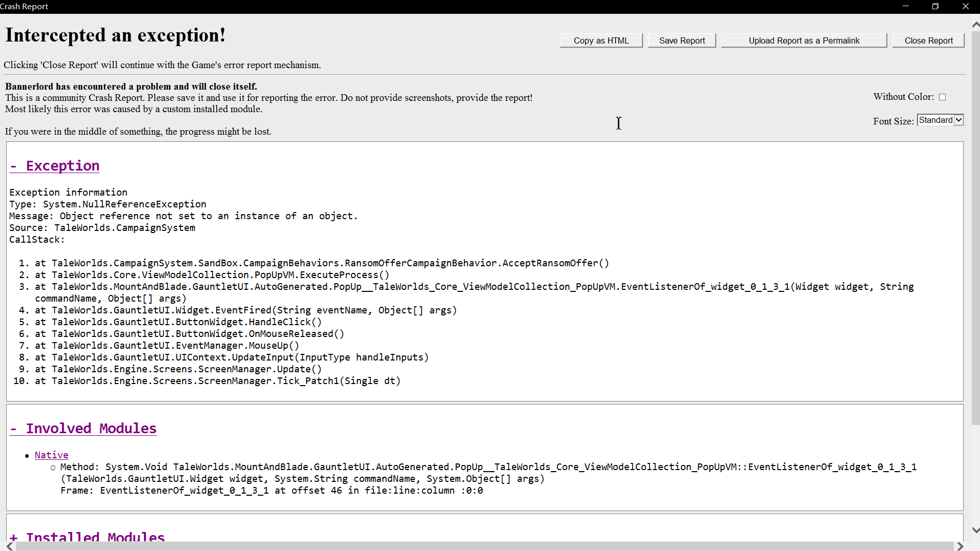Click the vertical scrollbar down arrow
The width and height of the screenshot is (980, 551).
(975, 530)
